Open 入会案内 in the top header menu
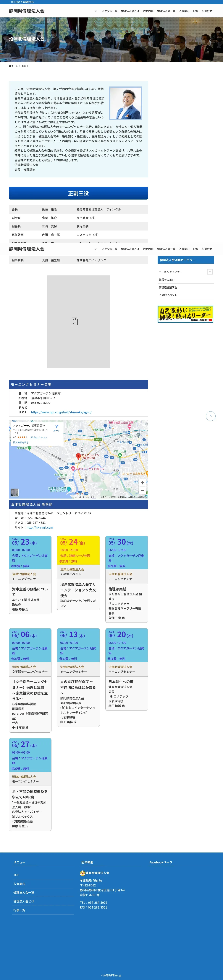 [x=184, y=11]
